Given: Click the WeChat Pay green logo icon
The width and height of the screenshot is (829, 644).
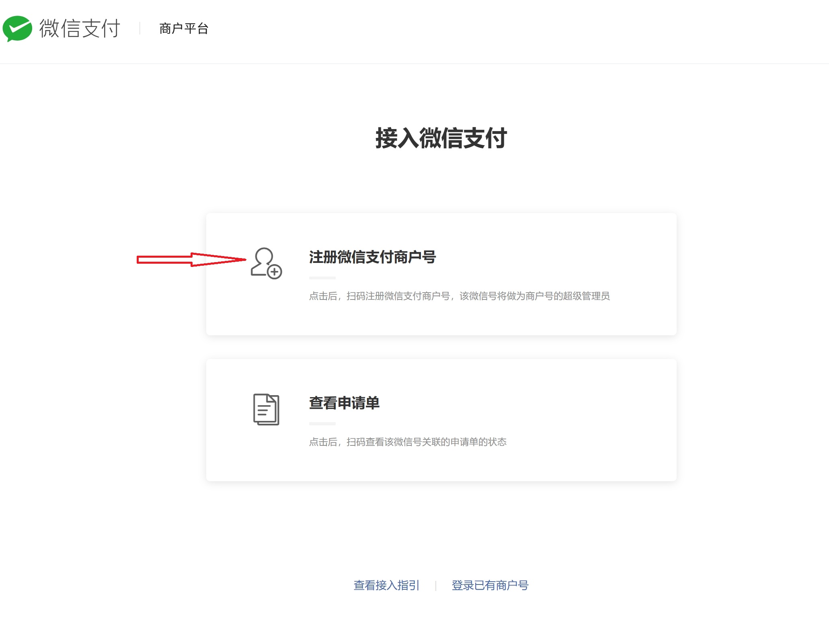Looking at the screenshot, I should (x=17, y=29).
